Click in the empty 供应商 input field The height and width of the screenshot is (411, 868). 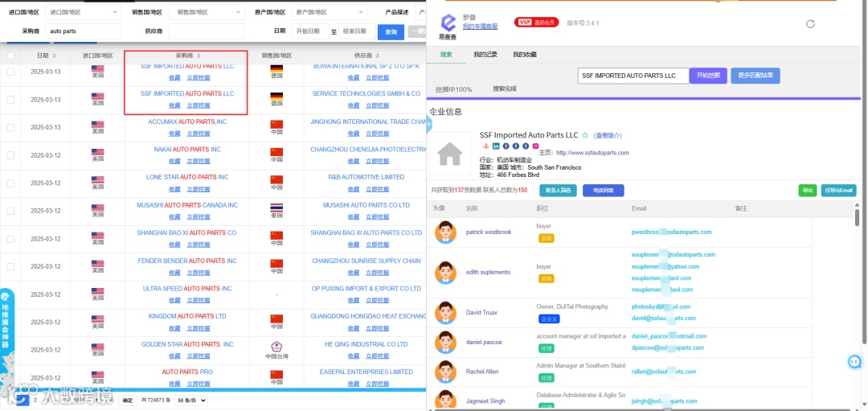click(207, 31)
